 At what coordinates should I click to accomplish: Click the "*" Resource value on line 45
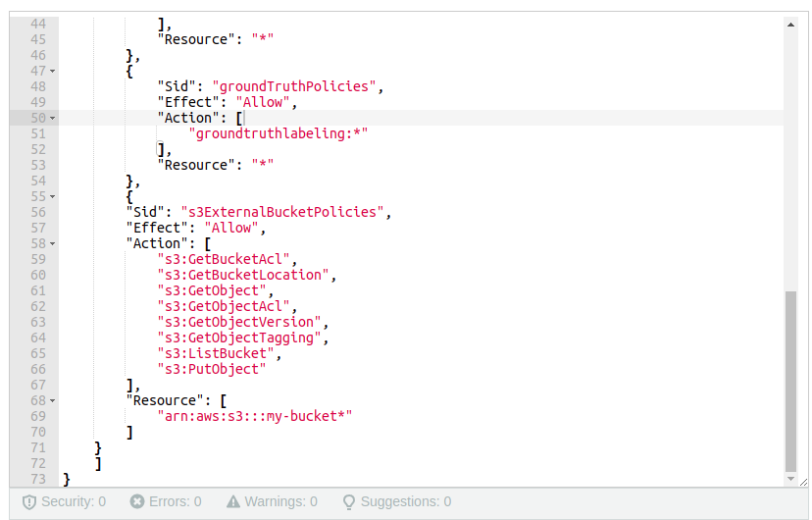coord(263,39)
